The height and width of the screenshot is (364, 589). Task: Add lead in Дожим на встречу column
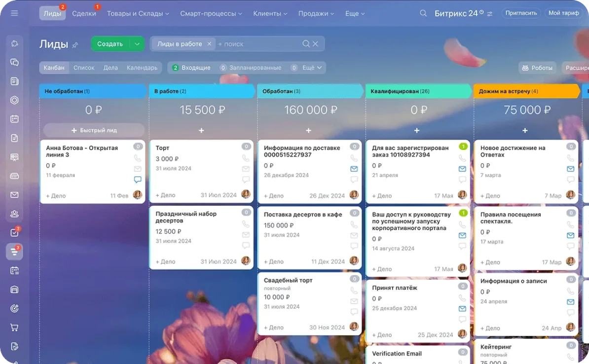tap(525, 130)
